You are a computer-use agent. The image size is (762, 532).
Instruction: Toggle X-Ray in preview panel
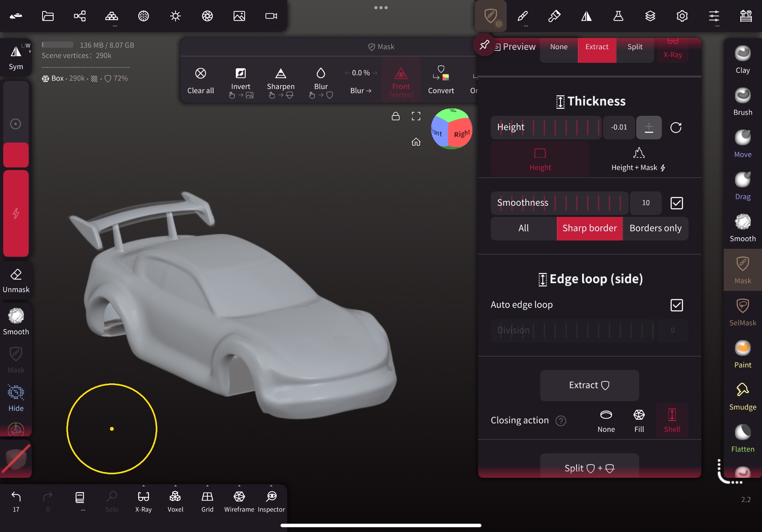coord(672,50)
